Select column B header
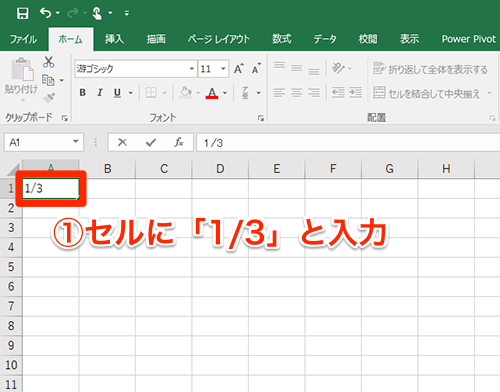The width and height of the screenshot is (500, 392). (x=107, y=169)
